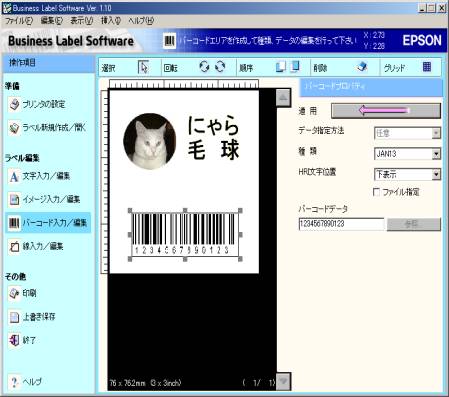Rotate object clockwise with second rotate icon

coord(220,67)
